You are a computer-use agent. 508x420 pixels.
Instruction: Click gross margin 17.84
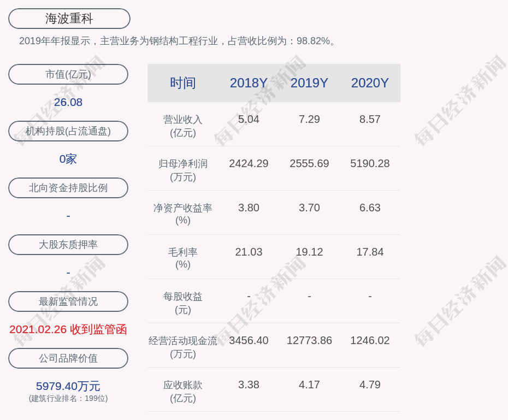370,252
